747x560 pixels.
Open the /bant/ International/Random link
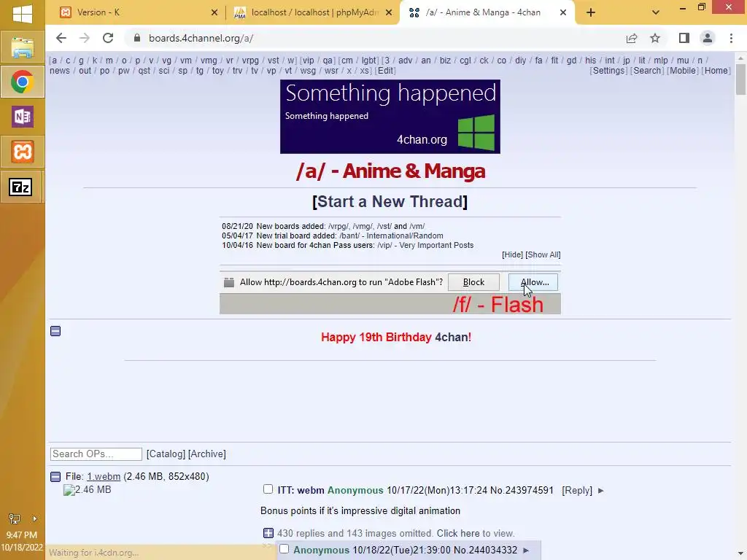point(391,236)
